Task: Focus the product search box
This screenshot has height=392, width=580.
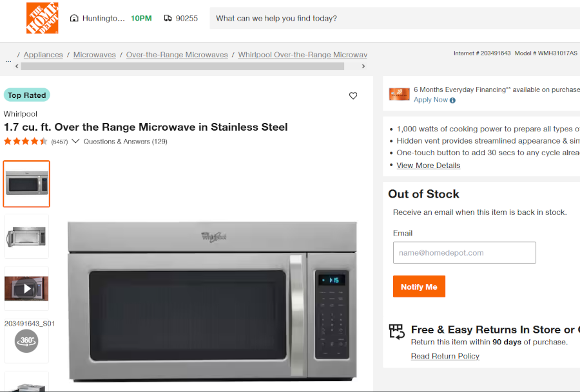Action: pos(394,18)
